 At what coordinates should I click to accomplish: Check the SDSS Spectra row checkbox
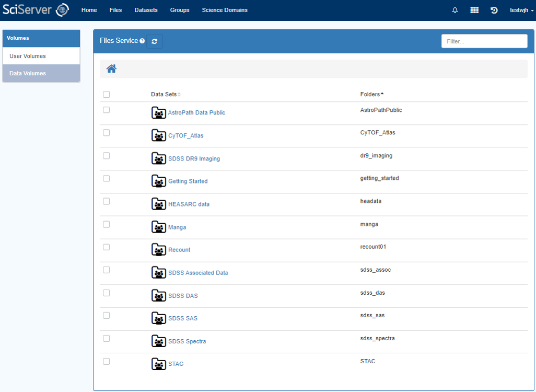click(106, 338)
